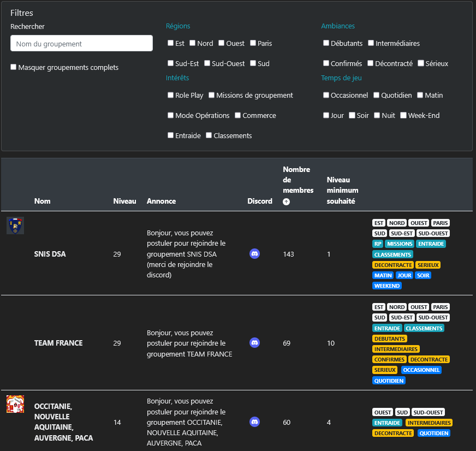The image size is (476, 451).
Task: Open the SNIS DSA Discord icon link
Action: [254, 254]
